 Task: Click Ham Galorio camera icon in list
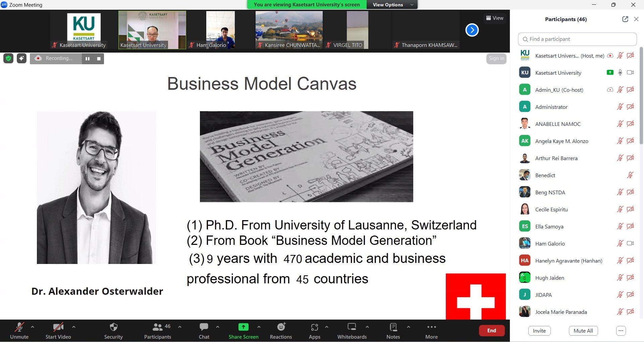point(630,243)
